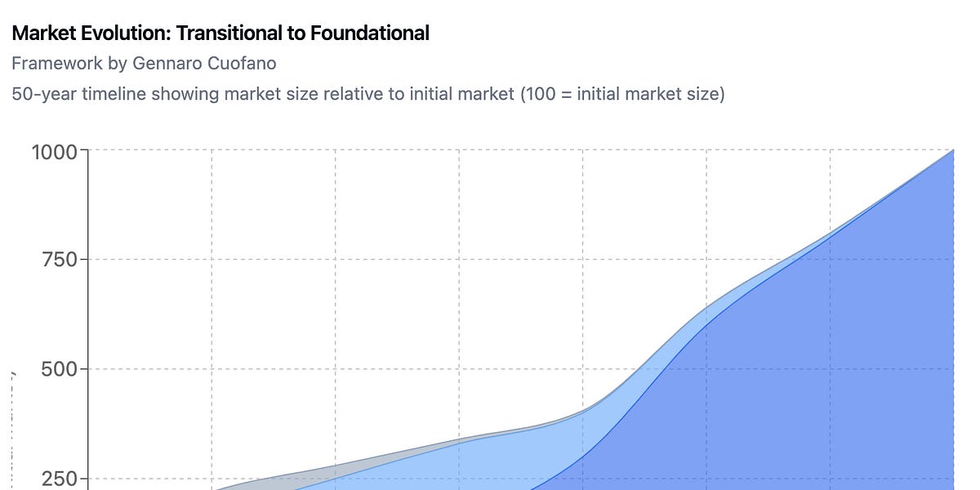Click the 750 y-axis label
The width and height of the screenshot is (980, 490).
(59, 260)
